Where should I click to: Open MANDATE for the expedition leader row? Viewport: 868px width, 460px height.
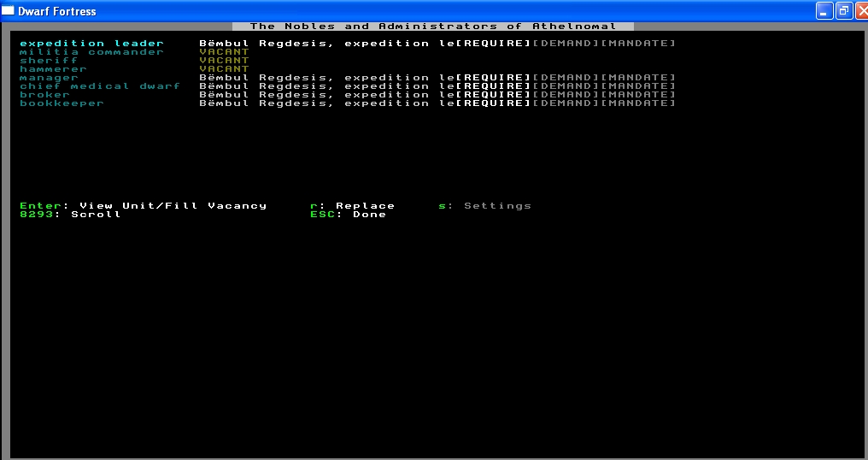pos(638,44)
